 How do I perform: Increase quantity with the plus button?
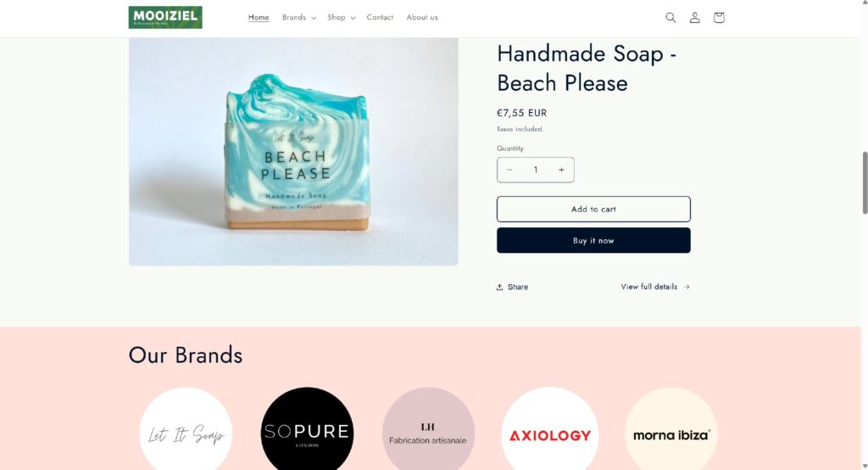point(561,171)
